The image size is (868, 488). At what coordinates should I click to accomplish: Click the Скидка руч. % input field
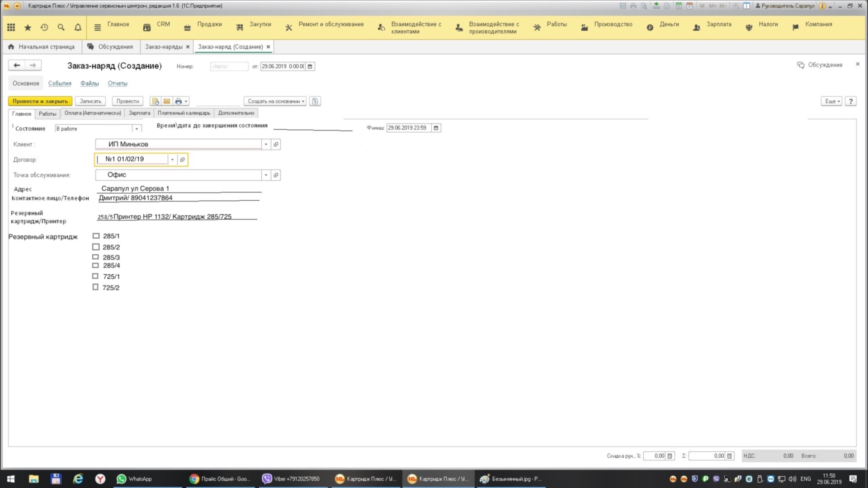[655, 456]
